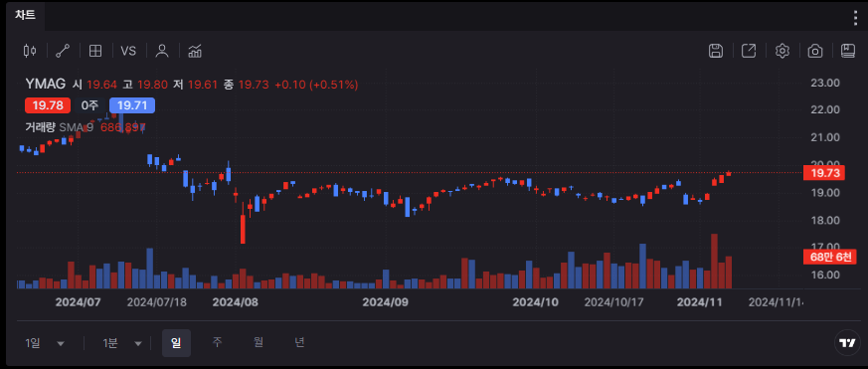
Task: Open the book guide icon
Action: 847,51
